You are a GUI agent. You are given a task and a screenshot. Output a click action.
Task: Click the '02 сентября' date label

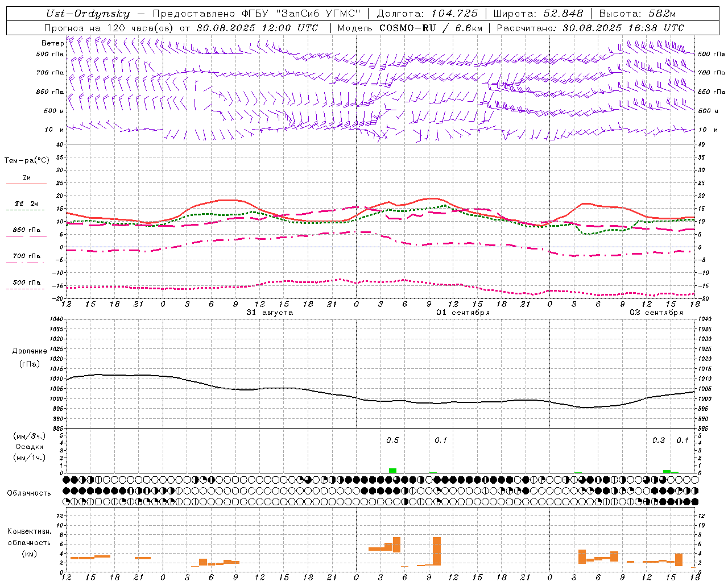coord(656,313)
